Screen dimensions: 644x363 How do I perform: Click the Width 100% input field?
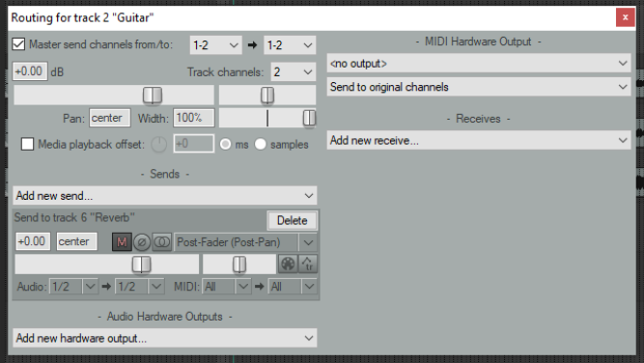[193, 118]
